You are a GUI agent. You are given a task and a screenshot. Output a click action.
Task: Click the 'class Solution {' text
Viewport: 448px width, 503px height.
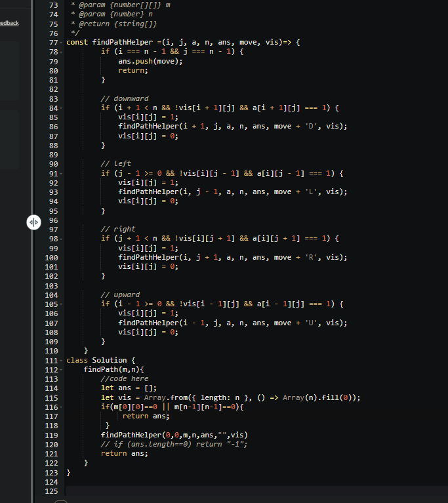[101, 360]
